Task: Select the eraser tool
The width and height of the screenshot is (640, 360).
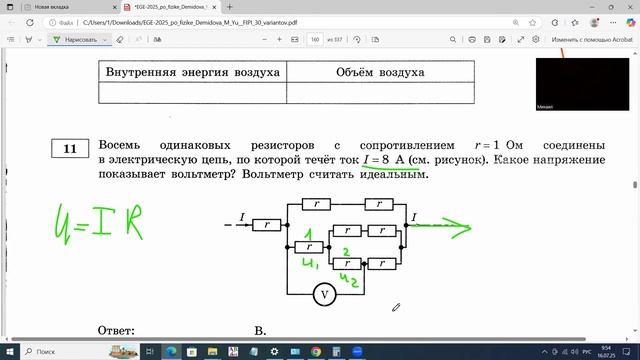Action: pyautogui.click(x=120, y=40)
